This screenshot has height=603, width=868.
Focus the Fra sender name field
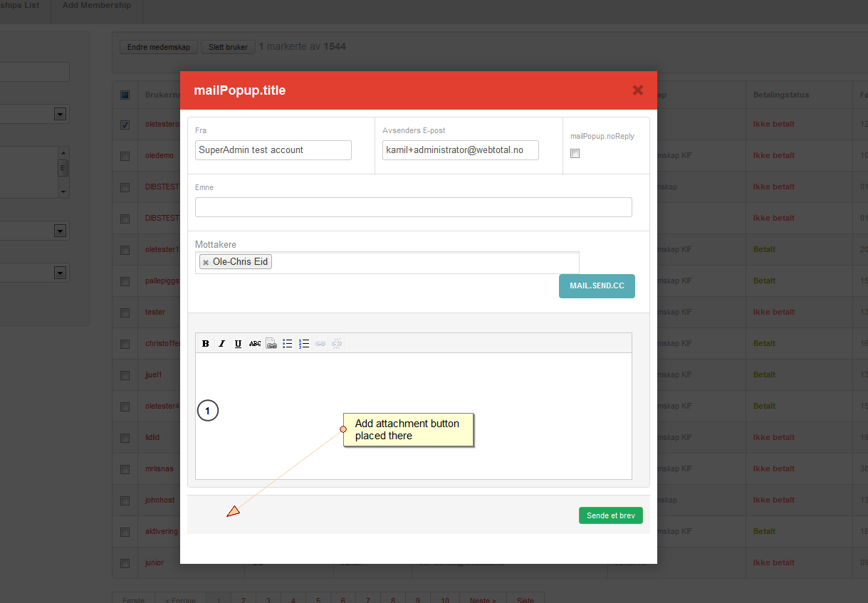pyautogui.click(x=273, y=150)
